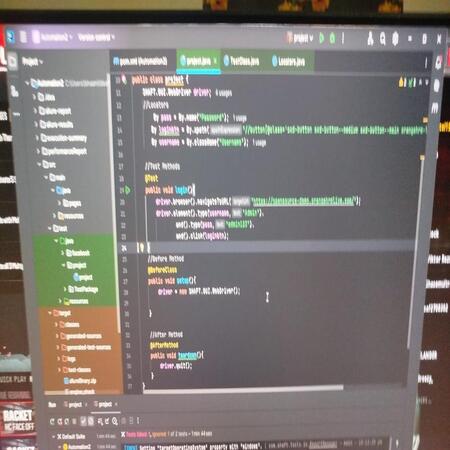Open IDE settings gear icon in title bar

[x=395, y=39]
